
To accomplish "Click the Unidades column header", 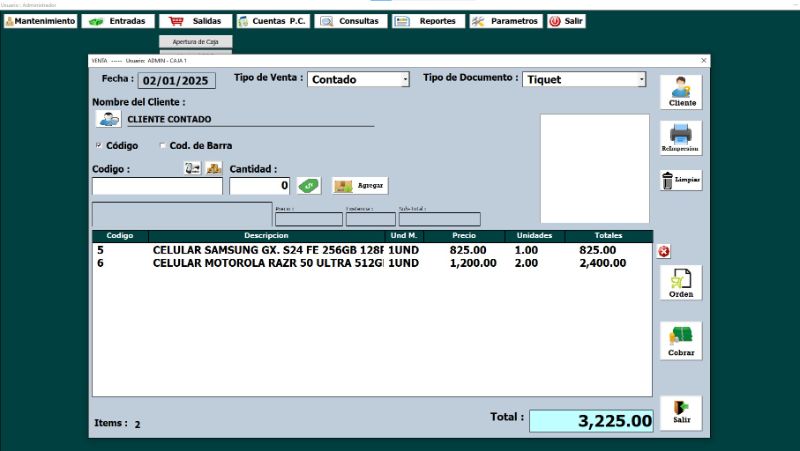I will (534, 236).
